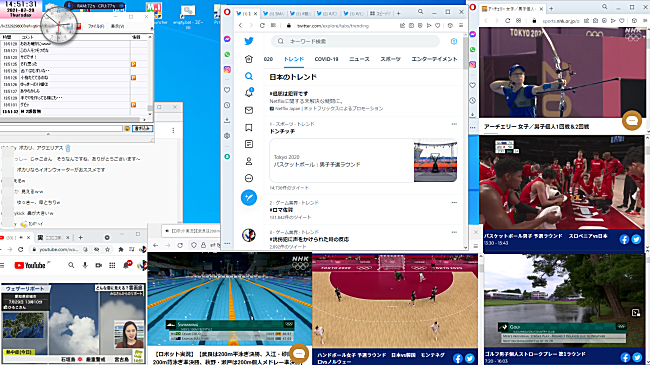Select the トレンド tab
The image size is (650, 365).
click(294, 59)
